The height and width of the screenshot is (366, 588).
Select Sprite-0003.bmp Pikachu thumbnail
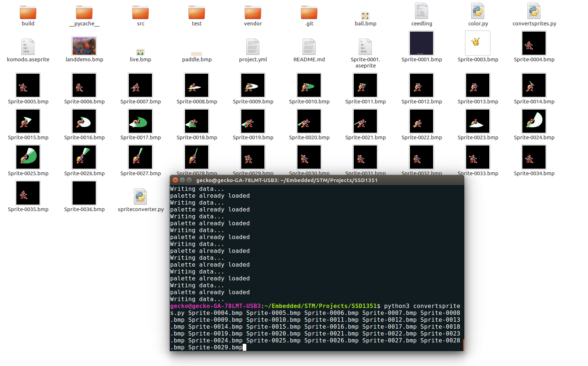click(x=478, y=43)
